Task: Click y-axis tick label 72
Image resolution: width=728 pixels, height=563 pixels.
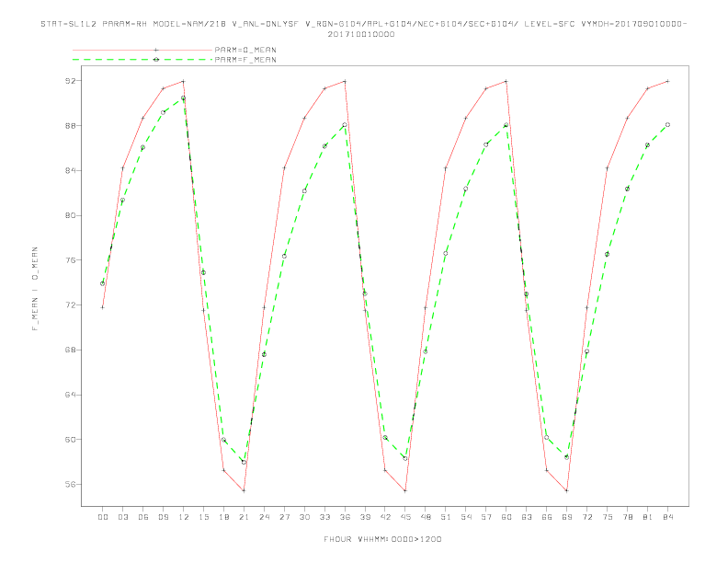Action: coord(70,305)
